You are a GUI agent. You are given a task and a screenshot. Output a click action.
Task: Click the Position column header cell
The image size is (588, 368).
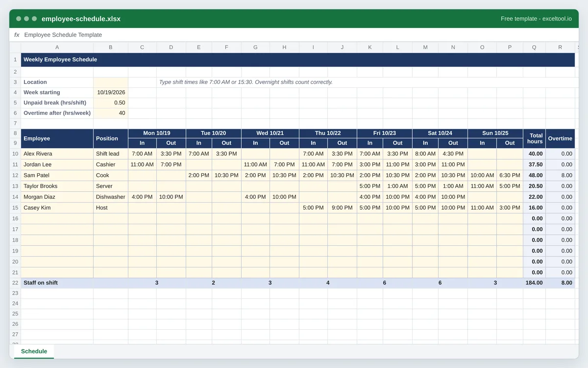[111, 138]
